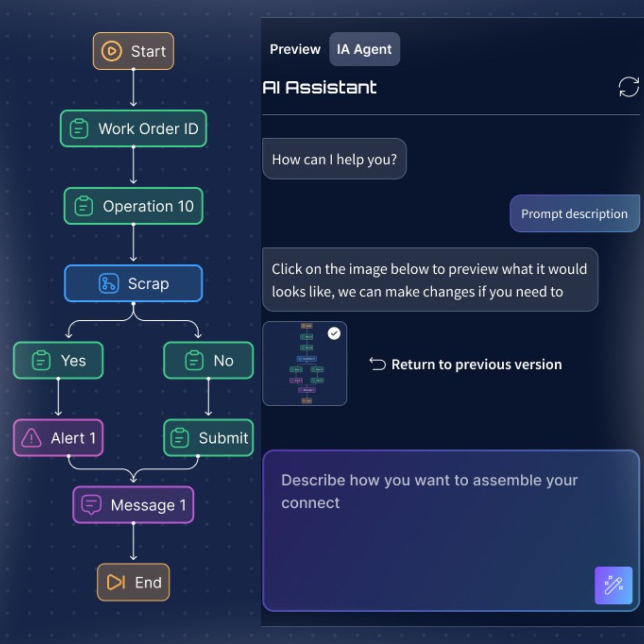Viewport: 644px width, 644px height.
Task: Select the Operation 10 node
Action: (x=133, y=206)
